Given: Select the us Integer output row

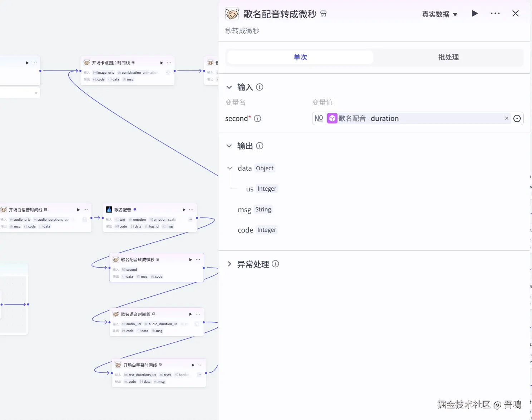Looking at the screenshot, I should coord(262,189).
